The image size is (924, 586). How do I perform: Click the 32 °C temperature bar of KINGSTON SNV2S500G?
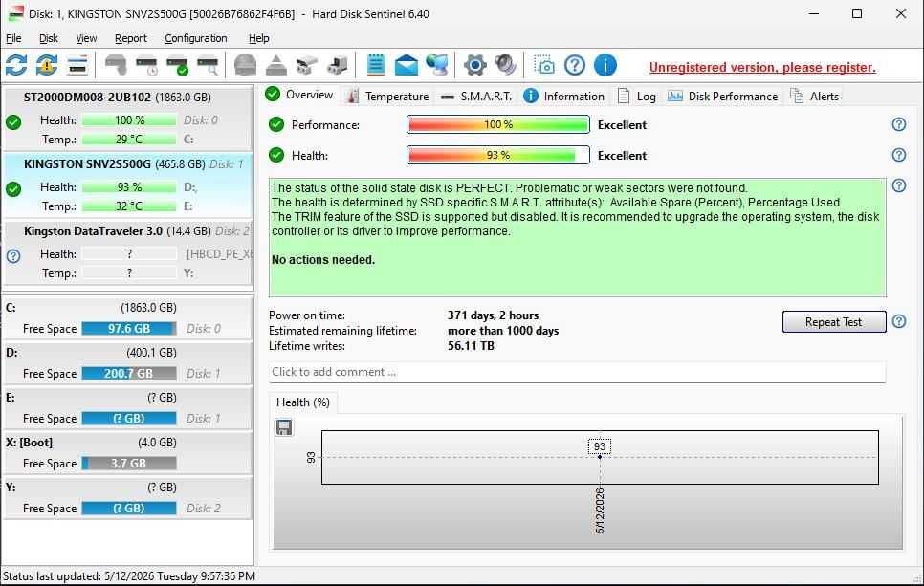tap(128, 206)
